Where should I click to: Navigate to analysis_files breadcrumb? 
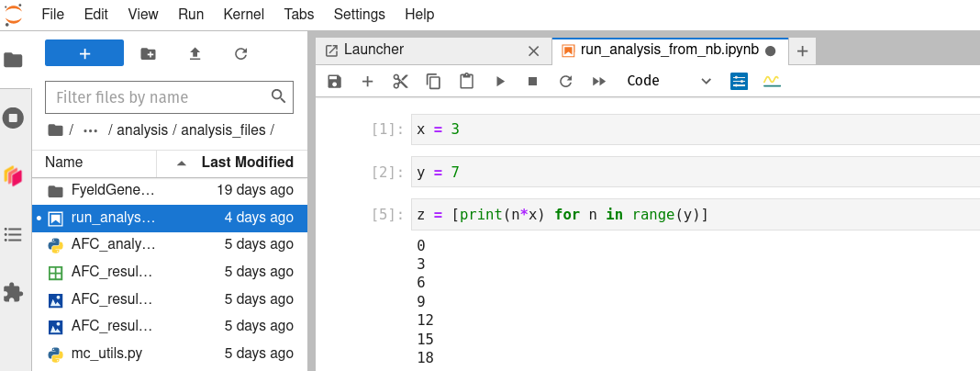(x=223, y=130)
